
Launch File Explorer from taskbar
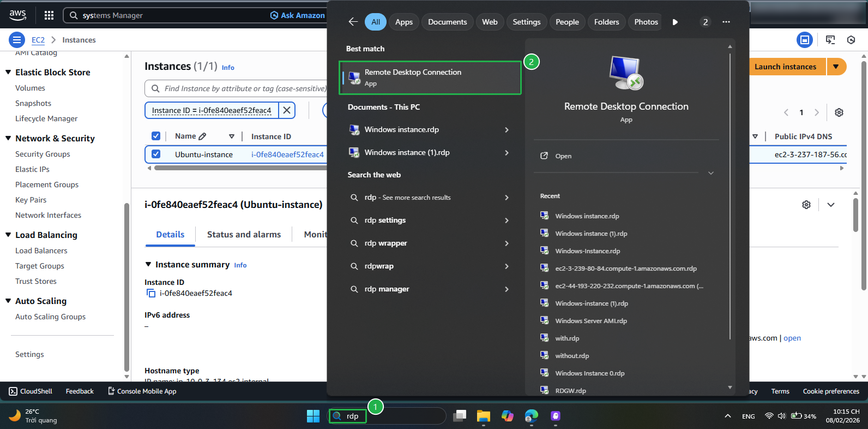(x=484, y=416)
